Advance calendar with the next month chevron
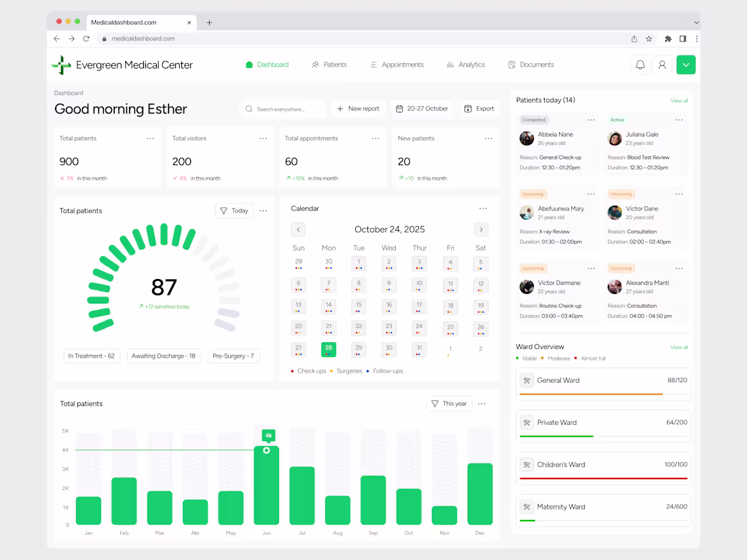This screenshot has height=560, width=747. point(481,229)
